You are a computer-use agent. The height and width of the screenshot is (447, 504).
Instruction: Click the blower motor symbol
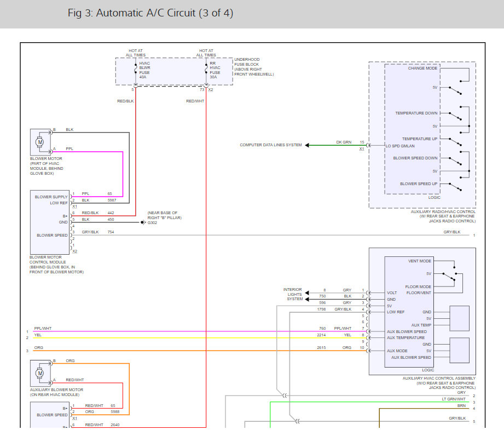40,142
